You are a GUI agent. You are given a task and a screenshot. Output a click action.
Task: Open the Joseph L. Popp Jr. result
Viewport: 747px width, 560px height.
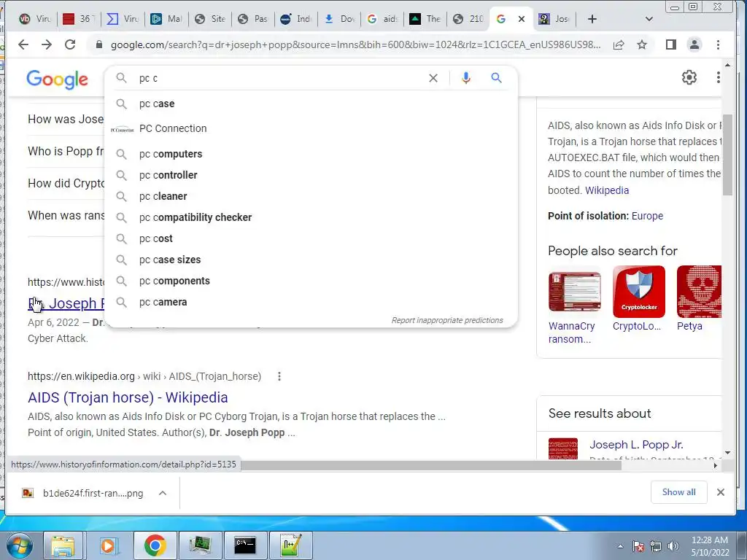coord(636,445)
